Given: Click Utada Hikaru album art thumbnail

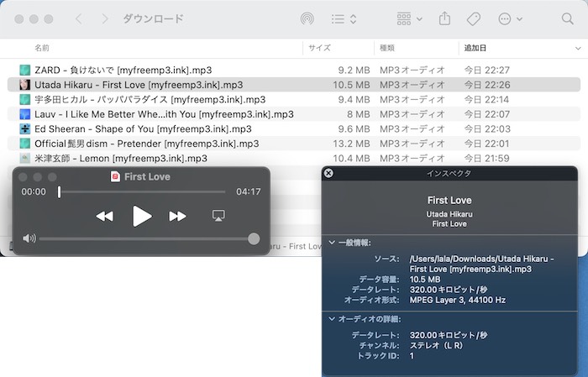Looking at the screenshot, I should pos(24,85).
